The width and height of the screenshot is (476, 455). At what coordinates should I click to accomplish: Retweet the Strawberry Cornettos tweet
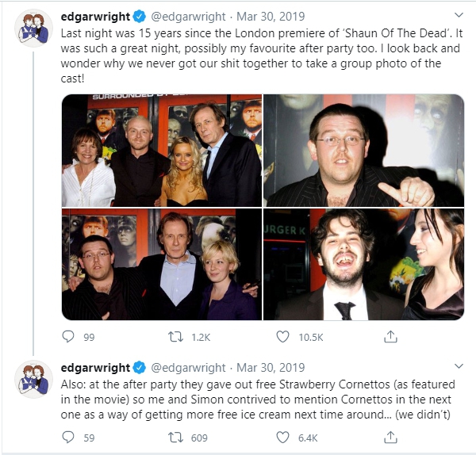[x=176, y=437]
